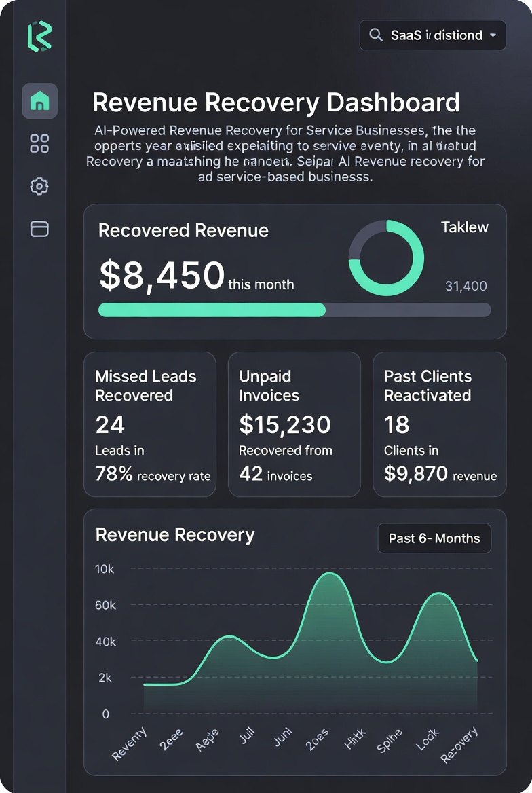
Task: Click the 40k axis label
Action: pos(105,642)
